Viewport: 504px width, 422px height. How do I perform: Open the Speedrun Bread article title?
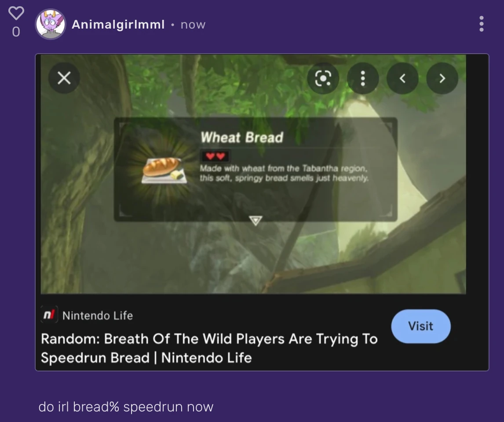[209, 348]
